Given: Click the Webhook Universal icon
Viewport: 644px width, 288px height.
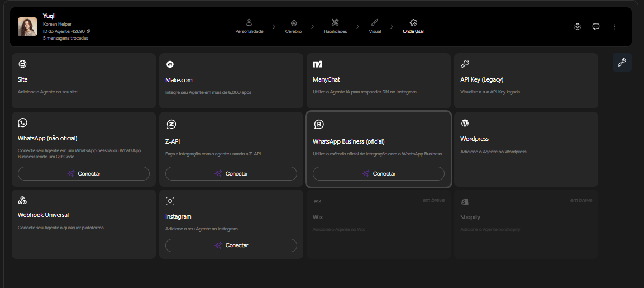Looking at the screenshot, I should [x=22, y=200].
